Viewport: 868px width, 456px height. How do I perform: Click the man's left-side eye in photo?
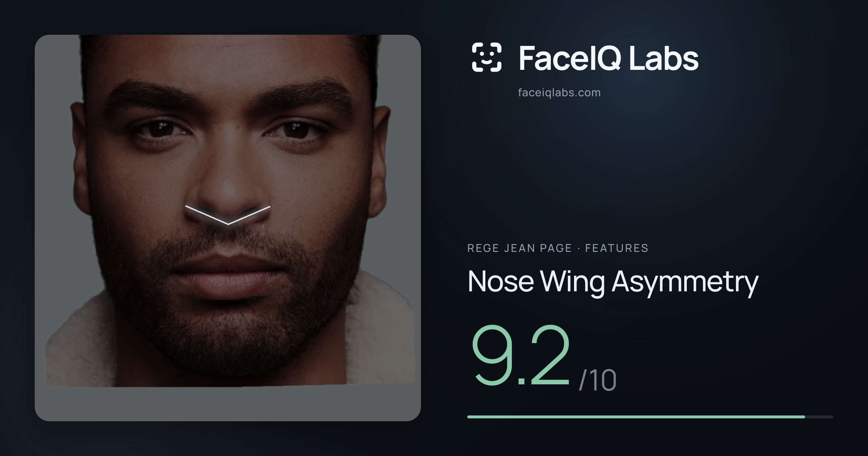(159, 130)
